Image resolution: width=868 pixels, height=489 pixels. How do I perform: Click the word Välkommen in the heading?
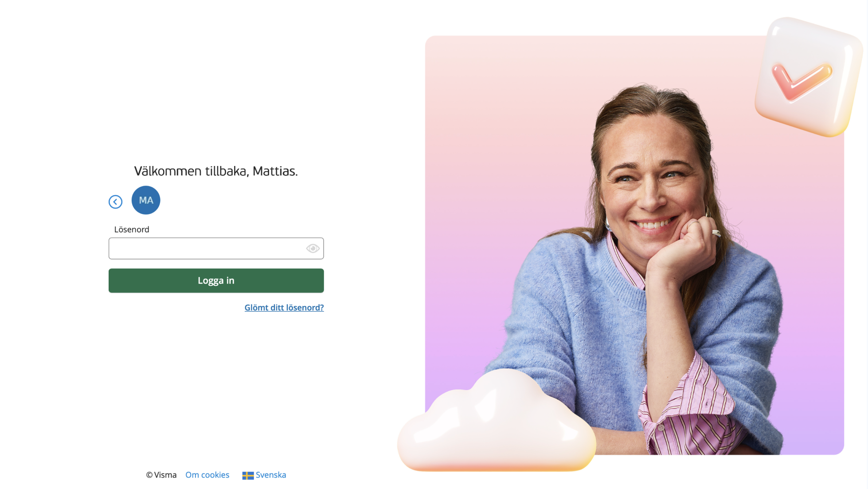pyautogui.click(x=168, y=171)
